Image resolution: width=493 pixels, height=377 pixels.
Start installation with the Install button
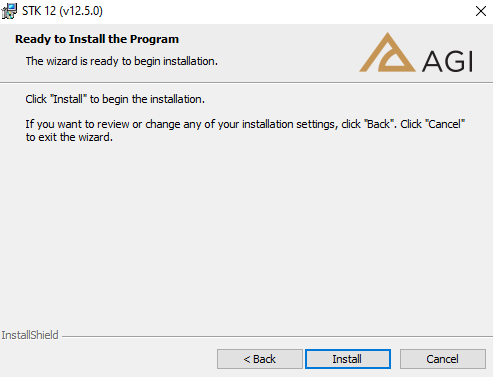(348, 359)
